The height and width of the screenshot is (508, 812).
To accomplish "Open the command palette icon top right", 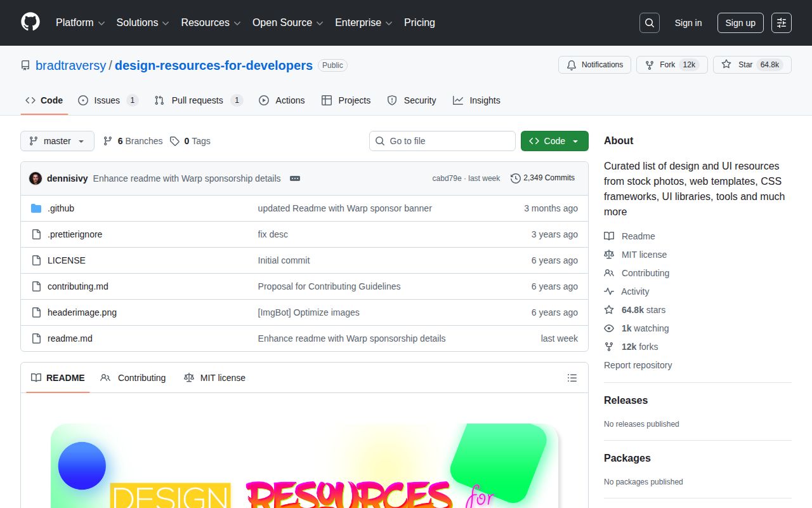I will click(x=781, y=23).
